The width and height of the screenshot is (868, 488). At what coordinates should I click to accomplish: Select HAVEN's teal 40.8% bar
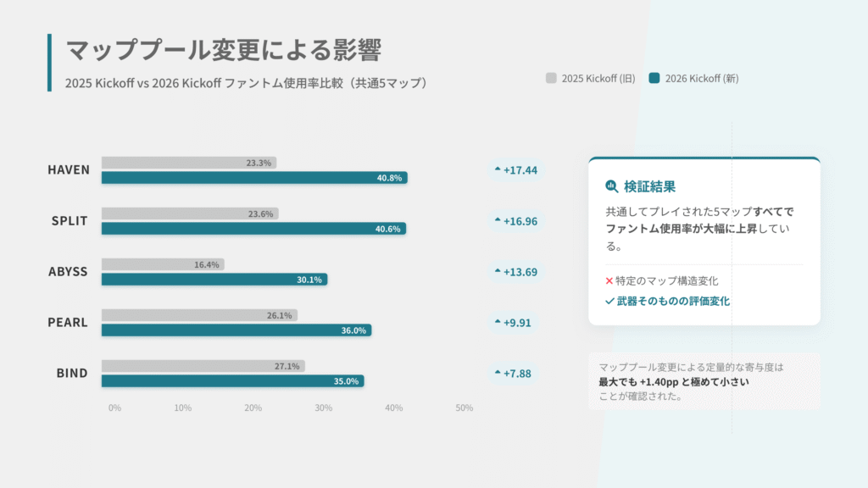coord(254,178)
